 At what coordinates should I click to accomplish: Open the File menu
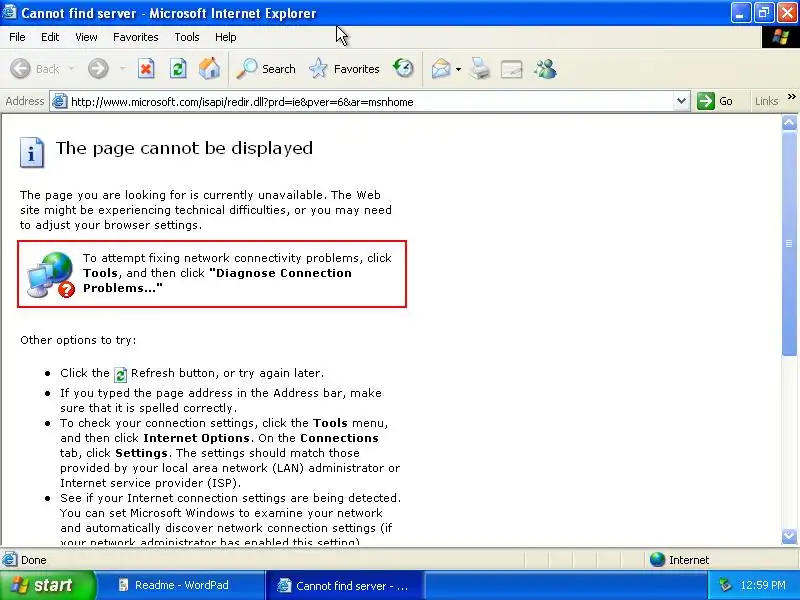(x=17, y=37)
